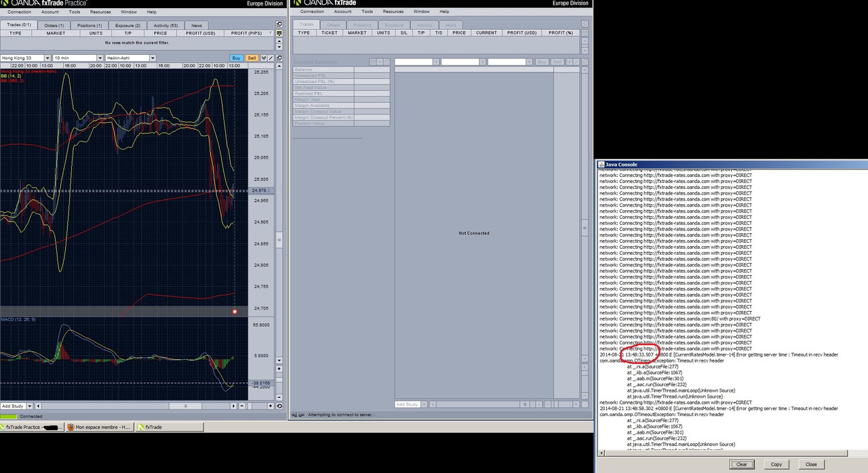The height and width of the screenshot is (473, 868).
Task: Click the vertical zoom slider handle
Action: 279,379
